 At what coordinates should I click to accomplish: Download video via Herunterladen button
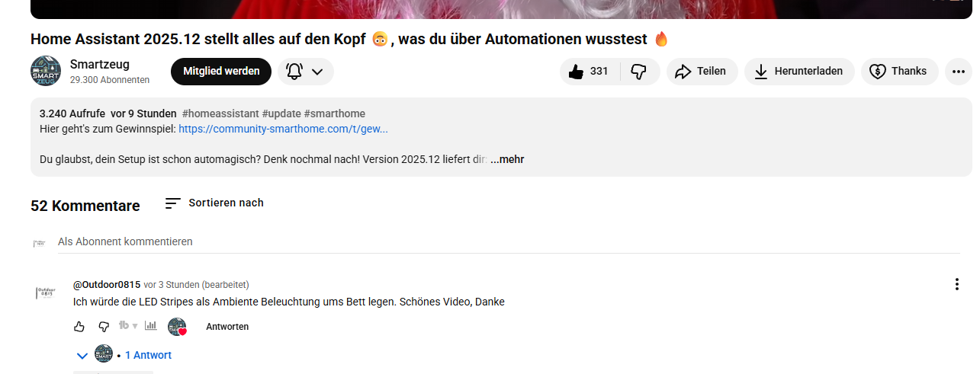[x=799, y=72]
